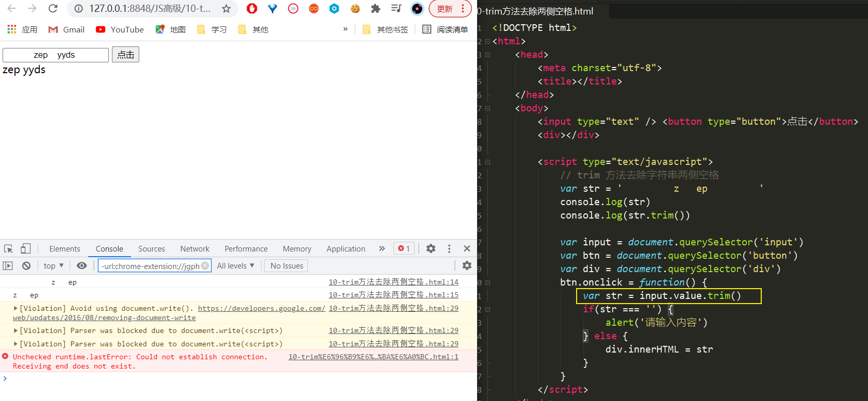This screenshot has height=401, width=868.
Task: Open the blue Y-shaped extension icon
Action: 272,8
